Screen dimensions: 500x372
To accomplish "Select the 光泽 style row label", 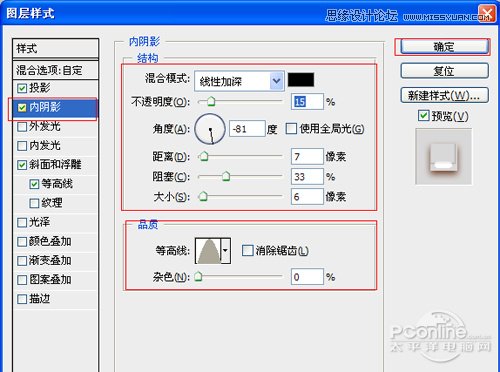I will pos(40,222).
